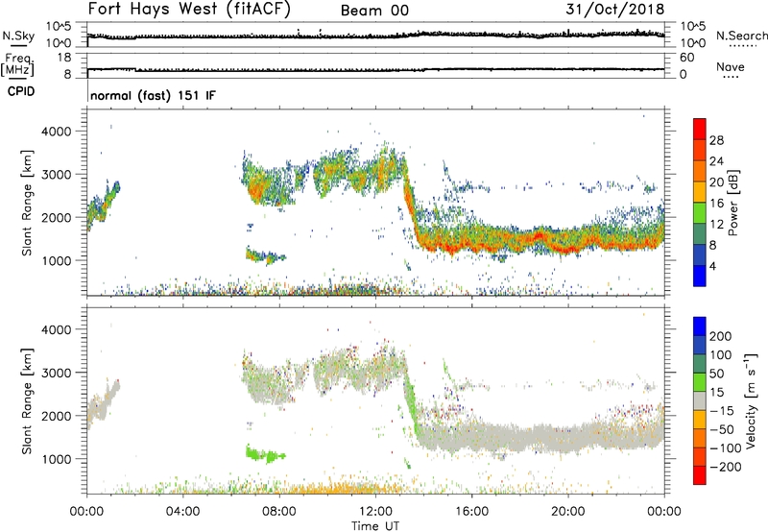Click the 'N.Search' legend label
Screen dimensions: 768x532
[741, 36]
